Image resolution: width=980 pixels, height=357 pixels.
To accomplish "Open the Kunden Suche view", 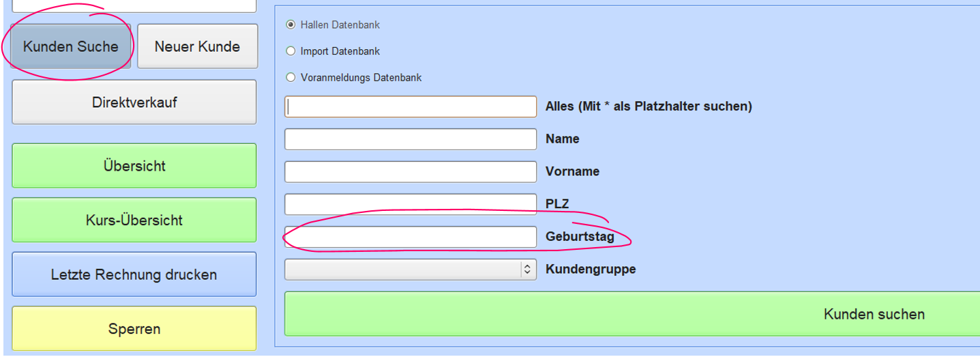I will (x=71, y=46).
